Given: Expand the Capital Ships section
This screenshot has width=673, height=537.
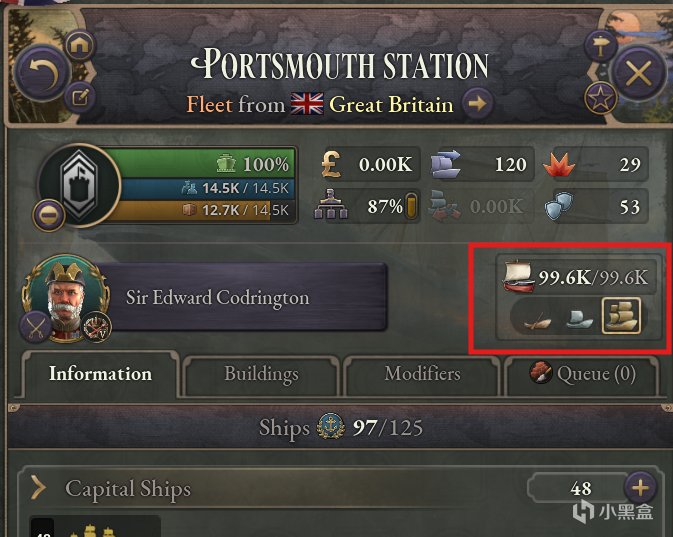Looking at the screenshot, I should 39,488.
